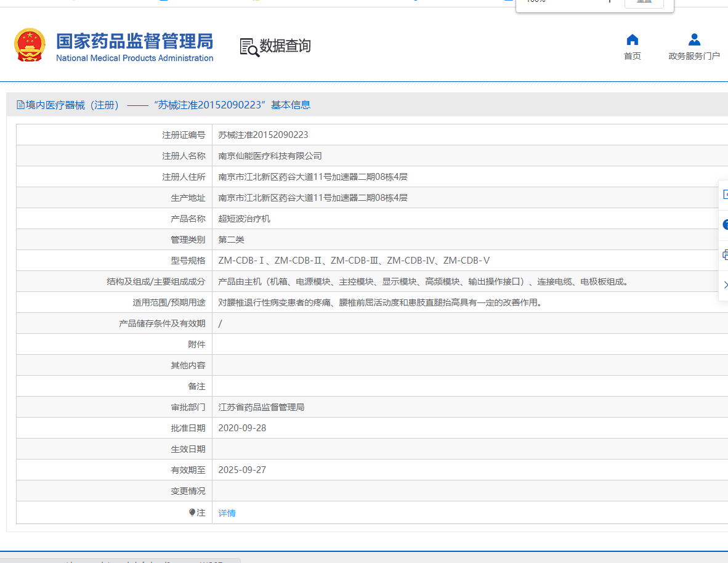Click the 有效期至 row label
728x563 pixels.
point(188,470)
